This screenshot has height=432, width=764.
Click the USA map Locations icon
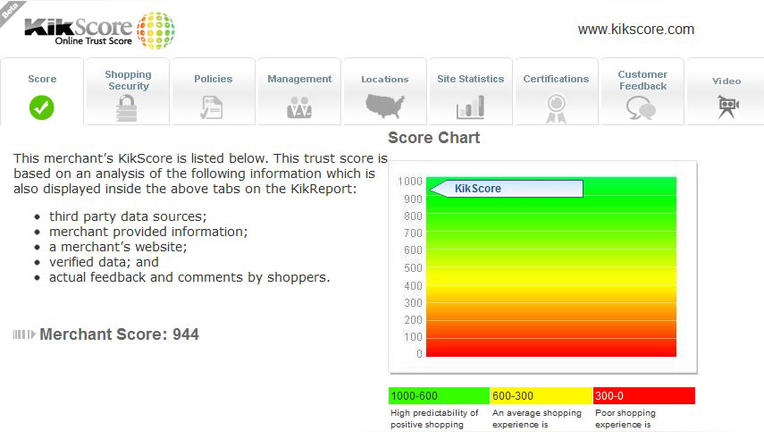[x=385, y=106]
